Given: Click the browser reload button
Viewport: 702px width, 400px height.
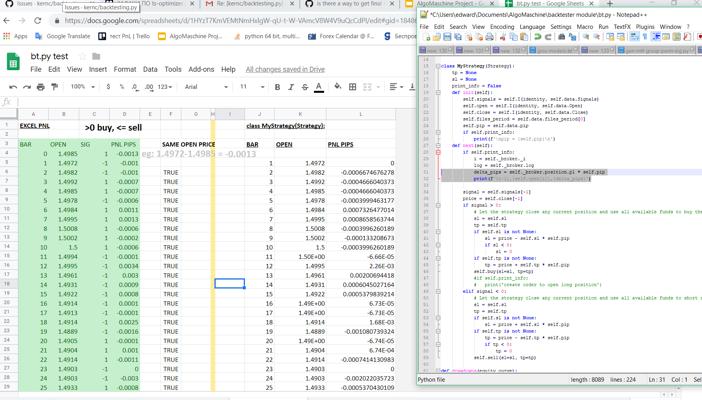Looking at the screenshot, I should coord(38,21).
